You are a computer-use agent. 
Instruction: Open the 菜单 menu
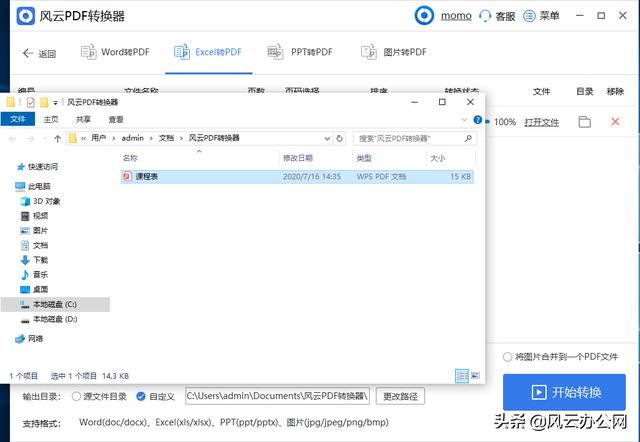tap(541, 16)
